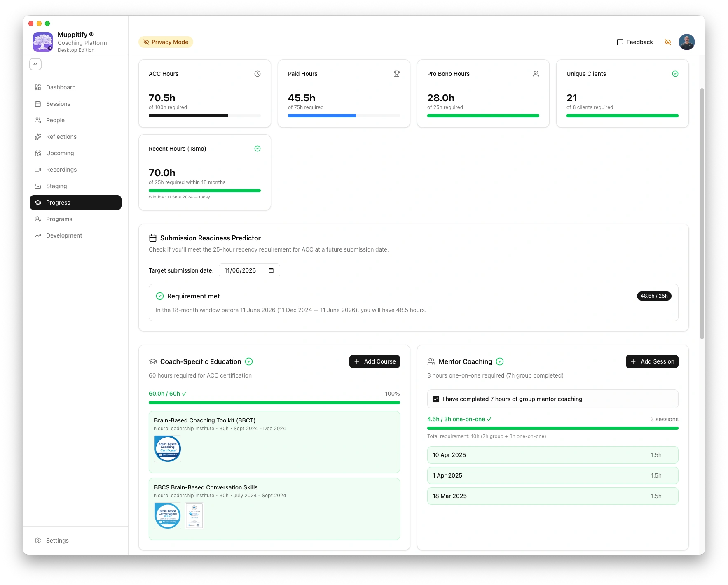728x585 pixels.
Task: Click the Add Course button
Action: [375, 361]
